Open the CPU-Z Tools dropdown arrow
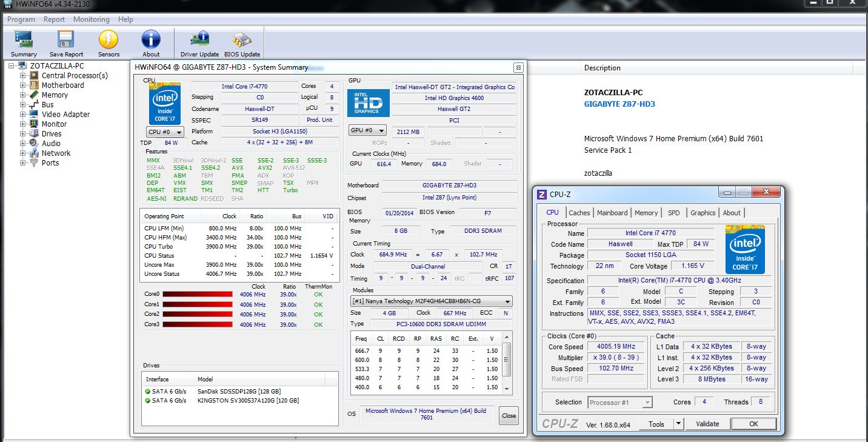Image resolution: width=868 pixels, height=442 pixels. [x=679, y=424]
